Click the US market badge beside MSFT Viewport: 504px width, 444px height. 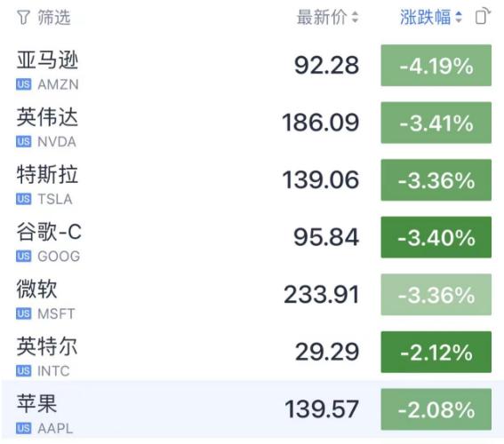click(x=23, y=313)
